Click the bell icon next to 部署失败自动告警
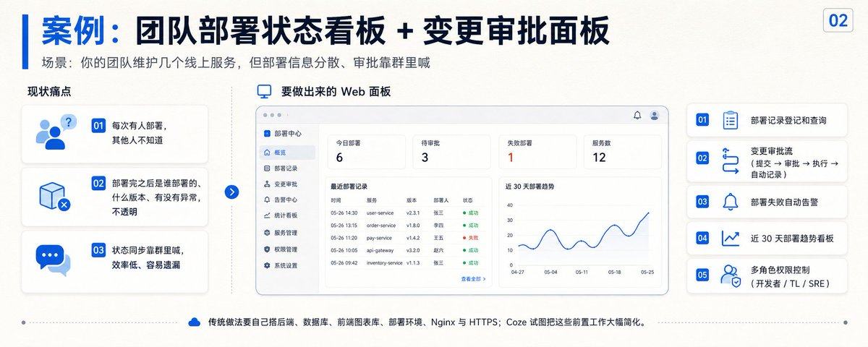 (x=731, y=200)
